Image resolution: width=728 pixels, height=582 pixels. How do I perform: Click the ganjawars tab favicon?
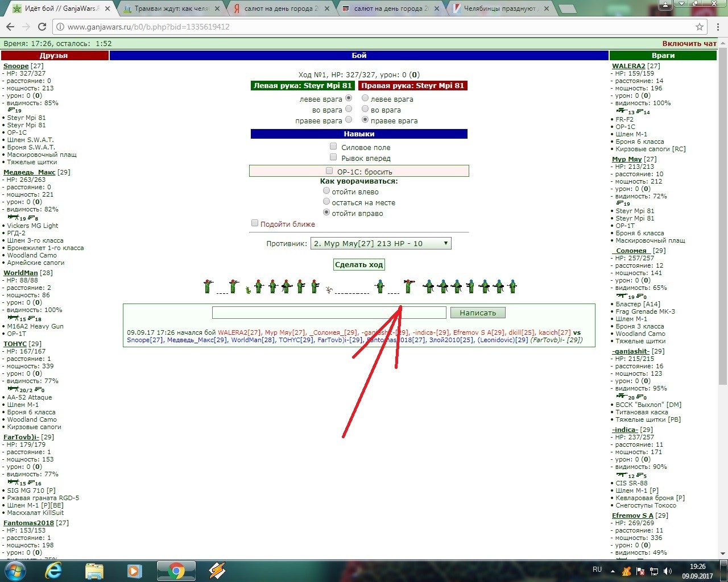17,9
